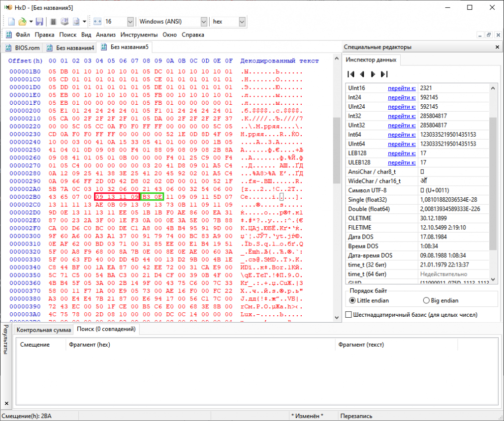Select Big endian byte order
This screenshot has width=504, height=421.
tap(426, 300)
